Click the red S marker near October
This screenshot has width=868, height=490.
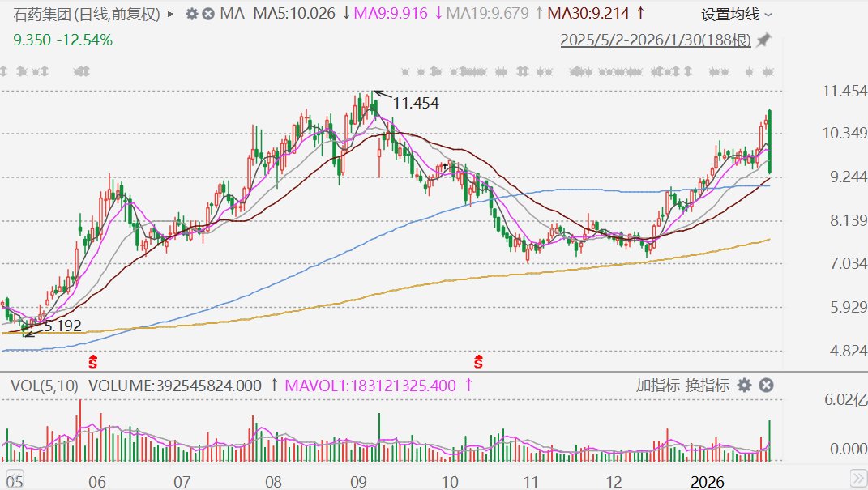click(479, 359)
